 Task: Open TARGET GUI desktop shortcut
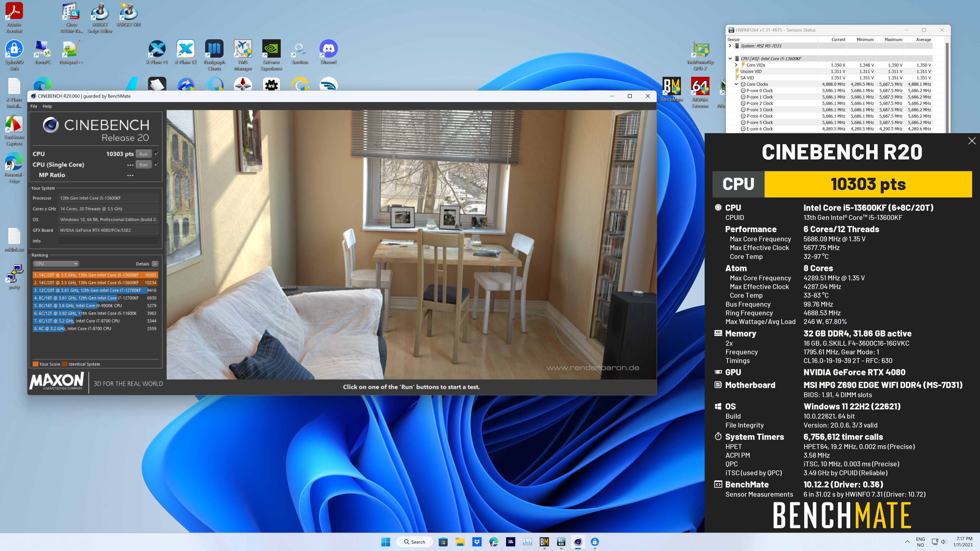point(129,15)
